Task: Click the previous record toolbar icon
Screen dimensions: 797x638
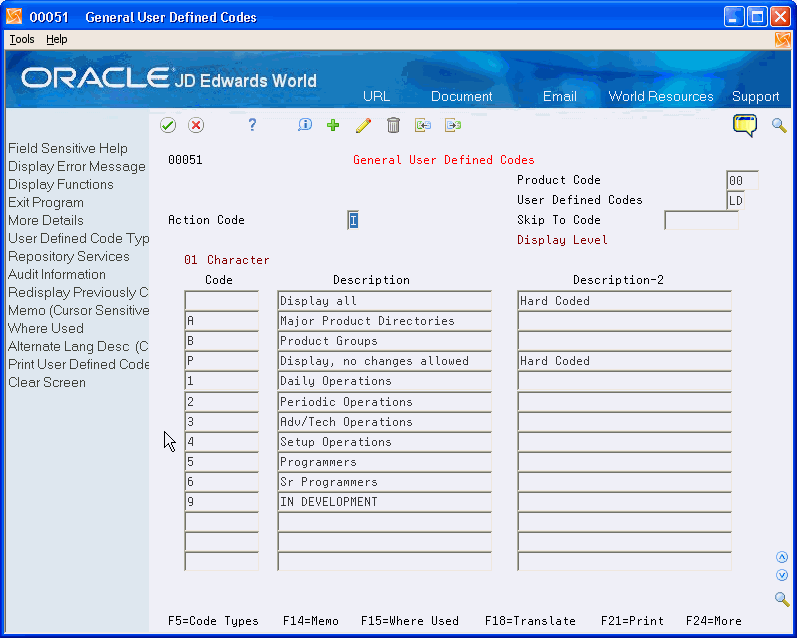Action: 422,125
